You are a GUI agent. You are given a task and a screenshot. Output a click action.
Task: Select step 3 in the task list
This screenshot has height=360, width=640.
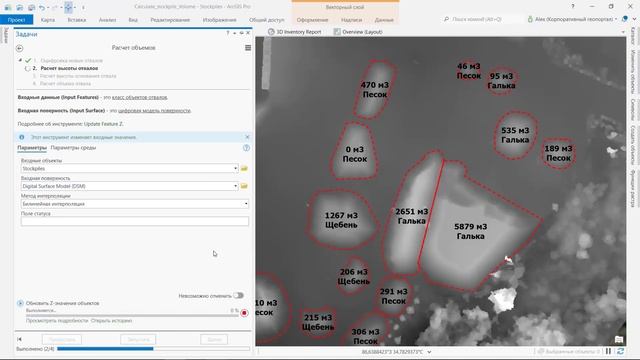74,76
